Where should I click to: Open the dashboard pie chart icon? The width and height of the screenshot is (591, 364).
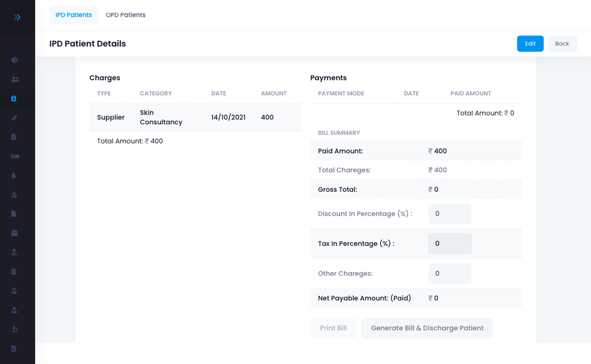pyautogui.click(x=14, y=60)
